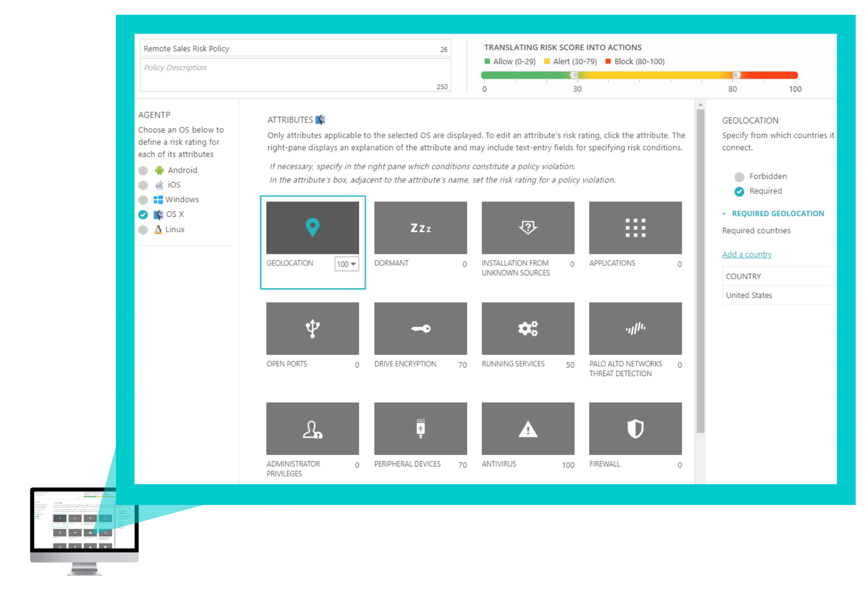Select the Running Services attribute

tap(527, 329)
